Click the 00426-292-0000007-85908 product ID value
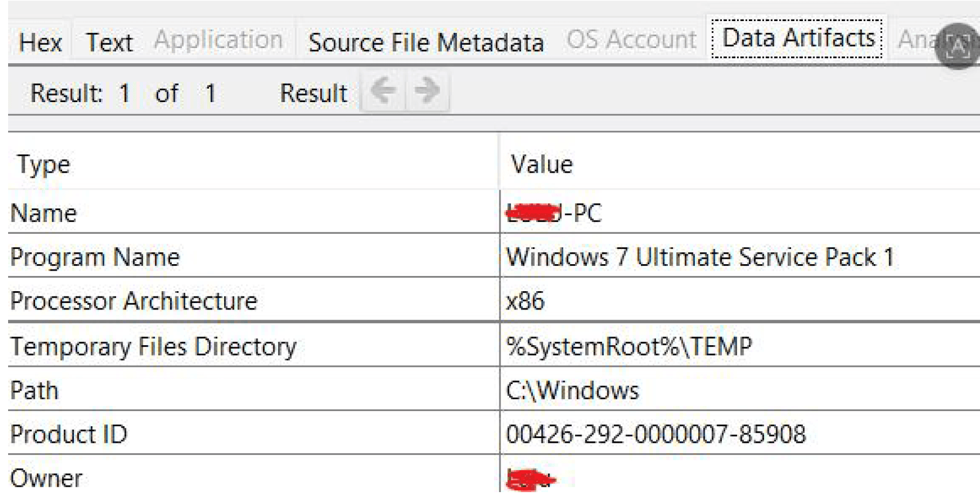Viewport: 980px width, 504px height. pos(655,434)
